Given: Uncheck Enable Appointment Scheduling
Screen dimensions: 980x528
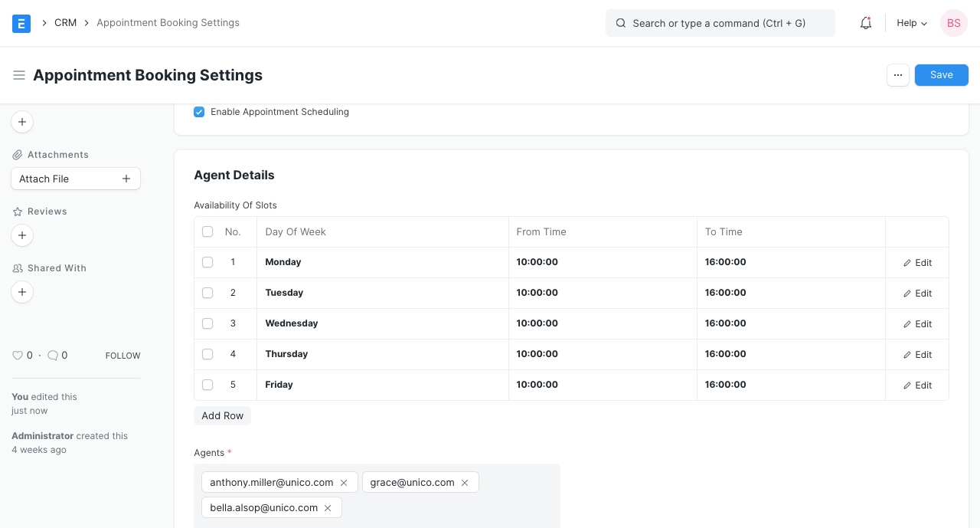Looking at the screenshot, I should click(199, 112).
